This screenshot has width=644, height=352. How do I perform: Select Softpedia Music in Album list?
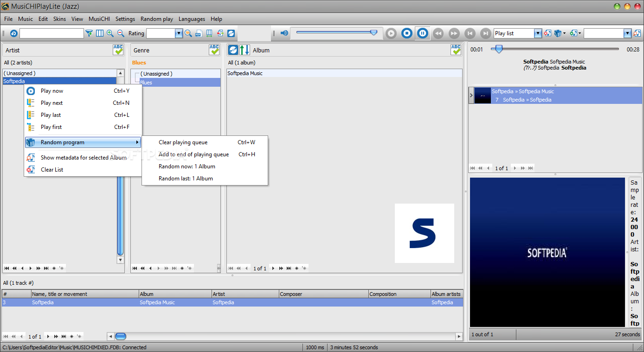pyautogui.click(x=344, y=73)
